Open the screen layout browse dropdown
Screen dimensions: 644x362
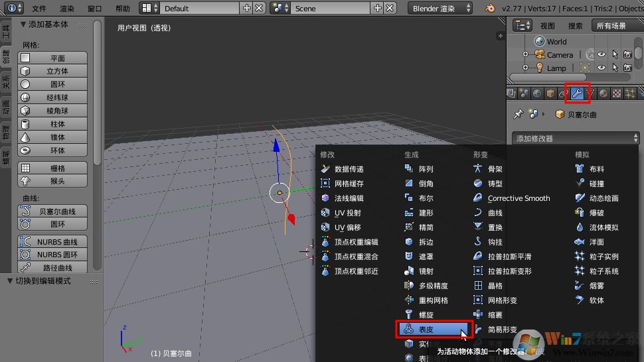(149, 8)
